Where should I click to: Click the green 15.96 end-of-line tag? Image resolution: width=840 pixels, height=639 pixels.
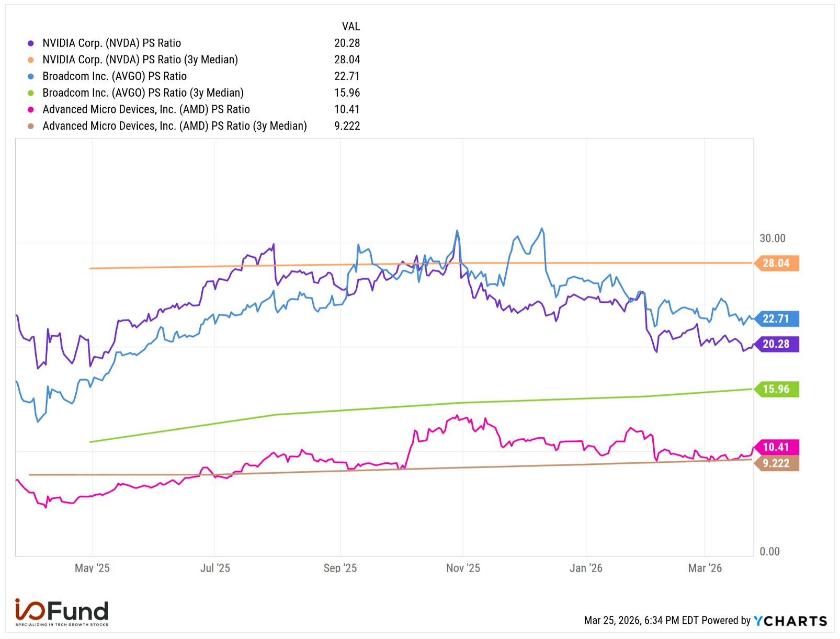[x=777, y=390]
